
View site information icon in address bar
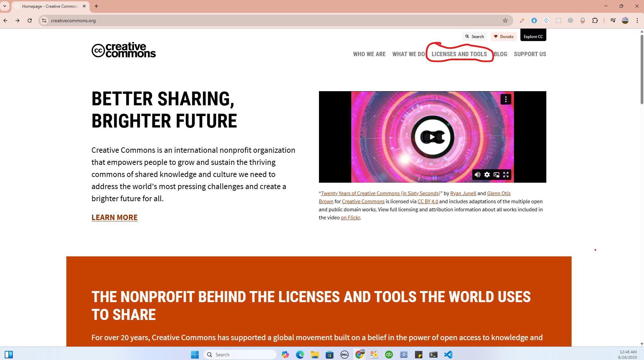(44, 21)
